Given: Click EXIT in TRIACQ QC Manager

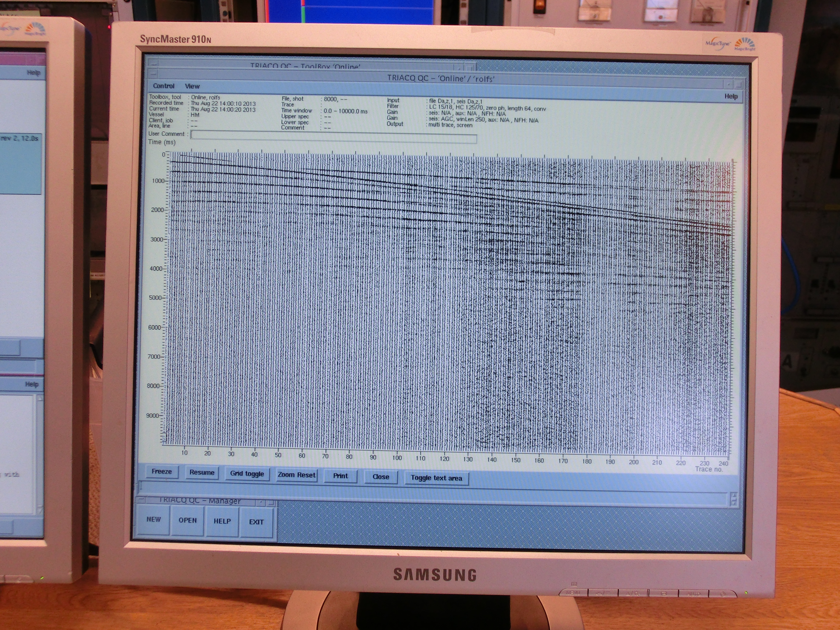Looking at the screenshot, I should point(256,522).
